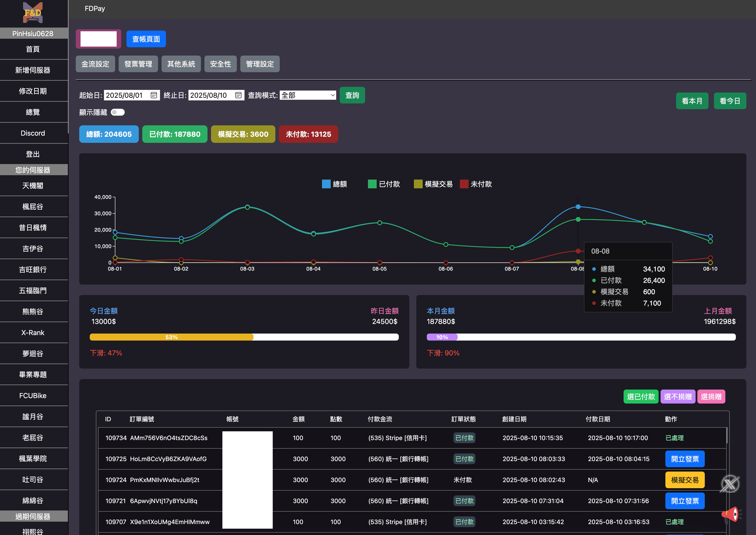The image size is (756, 535).
Task: Click the 看本月 button
Action: (692, 101)
